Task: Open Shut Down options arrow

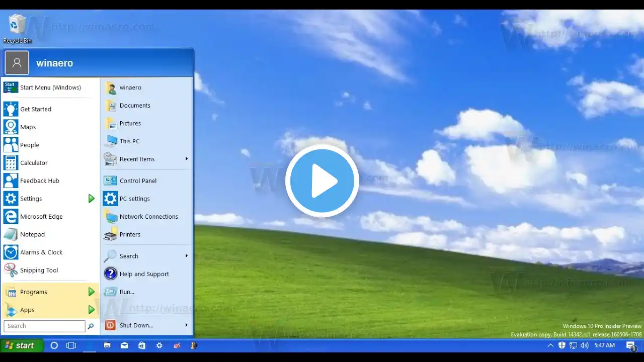Action: (186, 325)
